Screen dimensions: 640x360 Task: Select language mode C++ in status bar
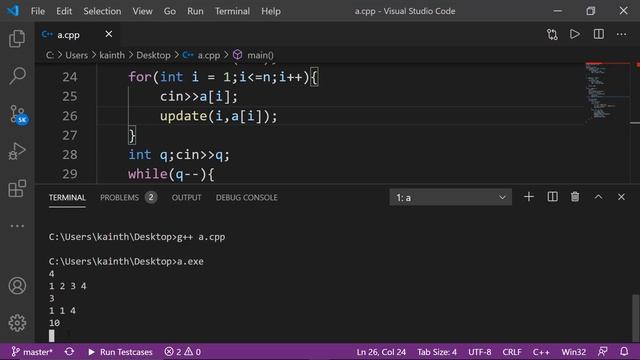[541, 352]
